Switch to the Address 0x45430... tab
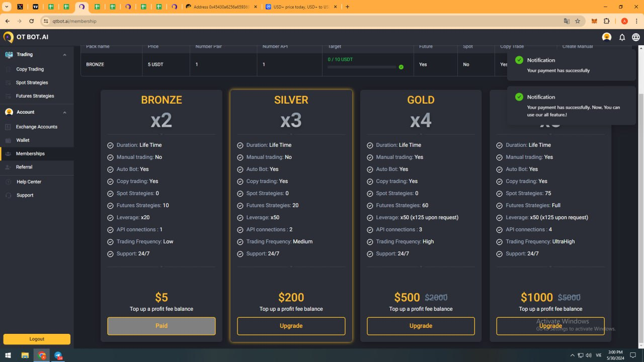The width and height of the screenshot is (644, 362). (220, 7)
